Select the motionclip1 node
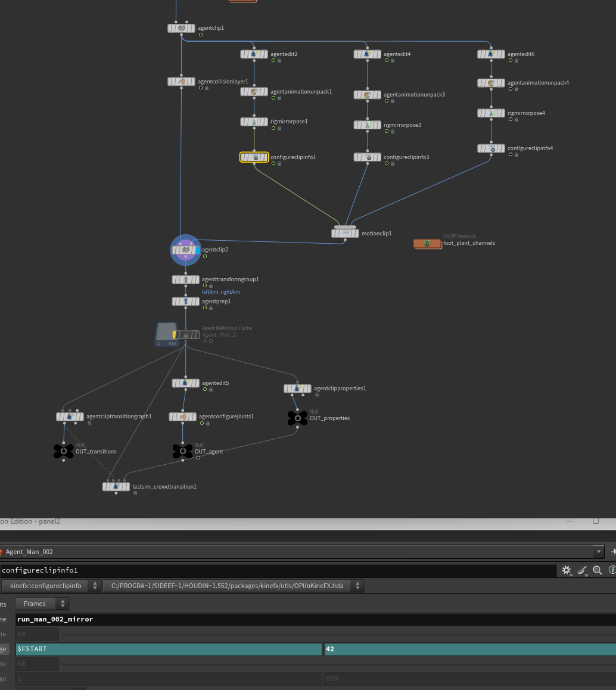Image resolution: width=616 pixels, height=690 pixels. point(345,233)
